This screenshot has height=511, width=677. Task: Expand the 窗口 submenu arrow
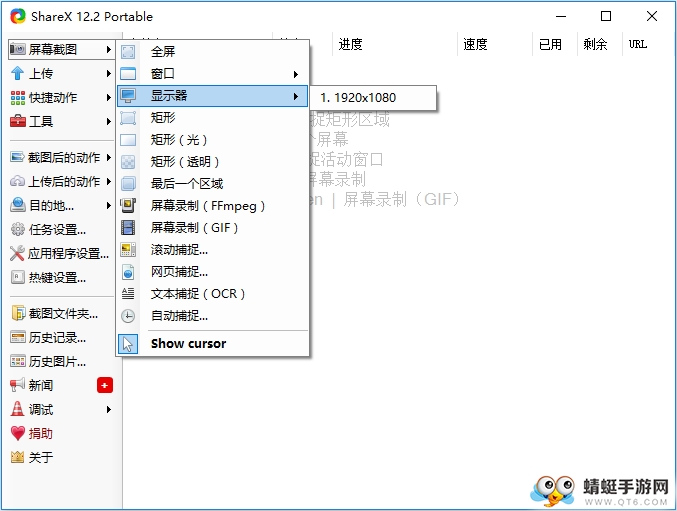click(x=296, y=74)
